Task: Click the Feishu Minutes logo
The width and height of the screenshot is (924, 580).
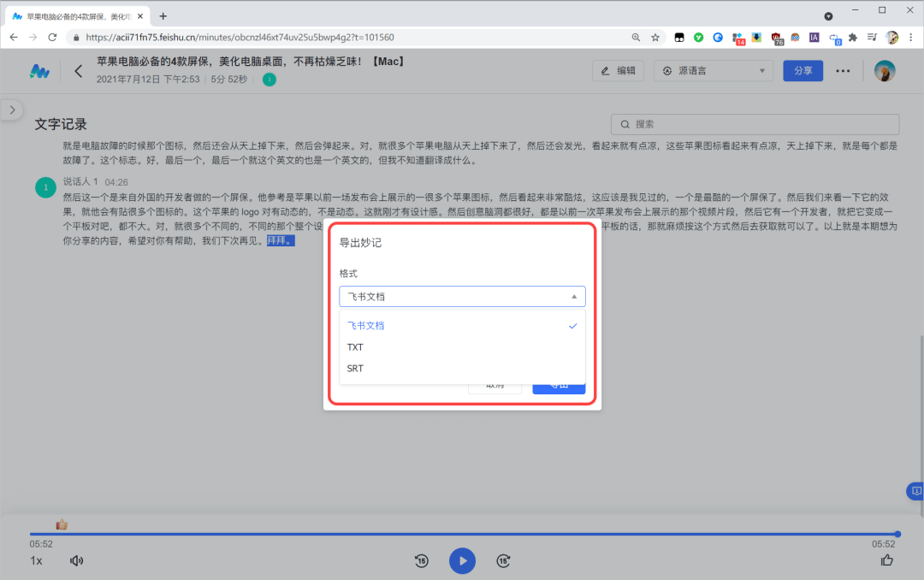Action: click(x=39, y=71)
